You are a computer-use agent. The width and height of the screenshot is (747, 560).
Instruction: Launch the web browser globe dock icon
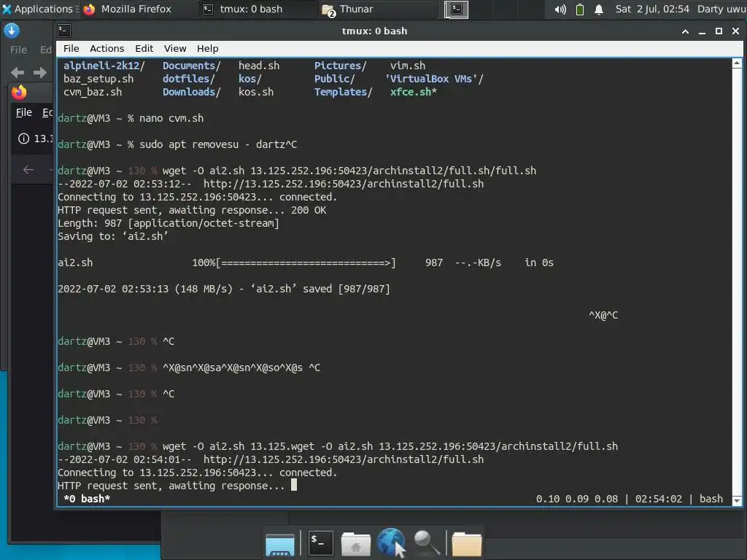[391, 542]
